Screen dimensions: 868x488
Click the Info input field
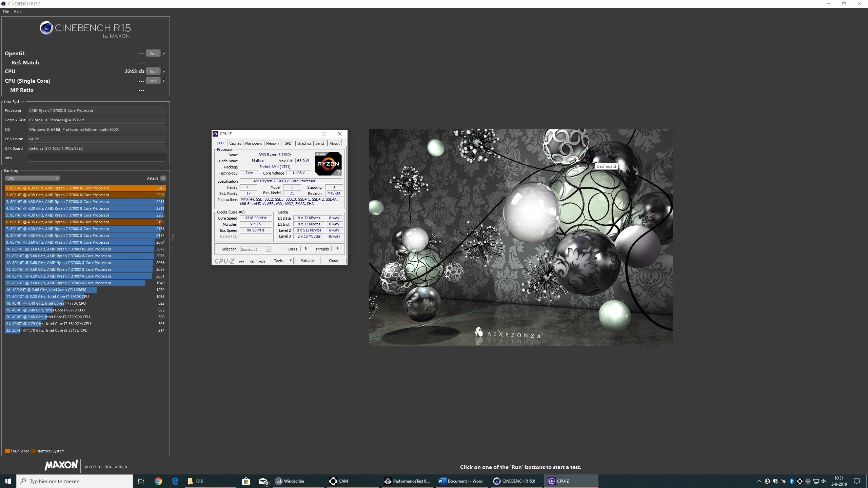97,158
